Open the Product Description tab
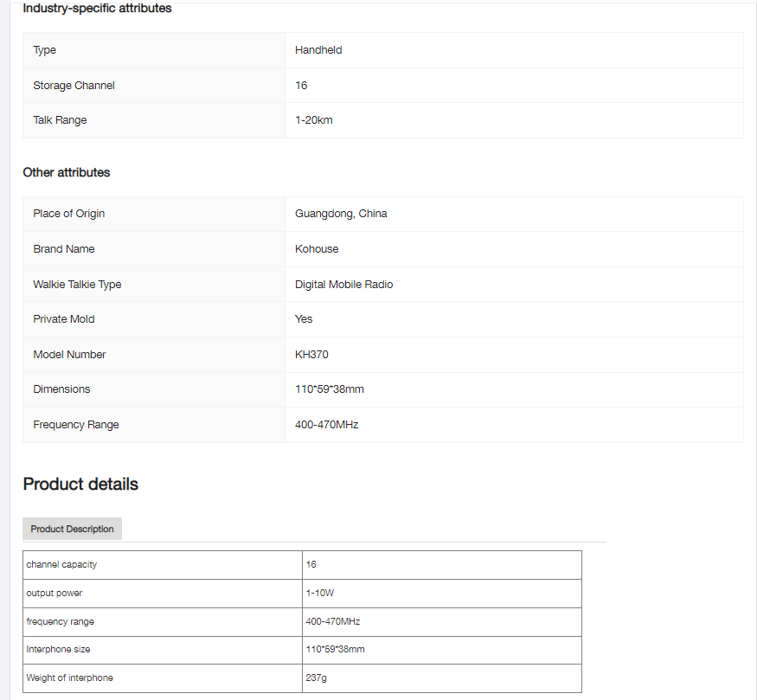Screen dimensions: 757x700 coord(72,529)
